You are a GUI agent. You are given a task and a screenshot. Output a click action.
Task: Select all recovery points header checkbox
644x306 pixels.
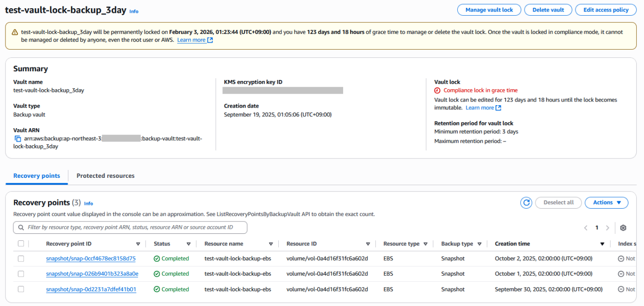[x=21, y=244]
